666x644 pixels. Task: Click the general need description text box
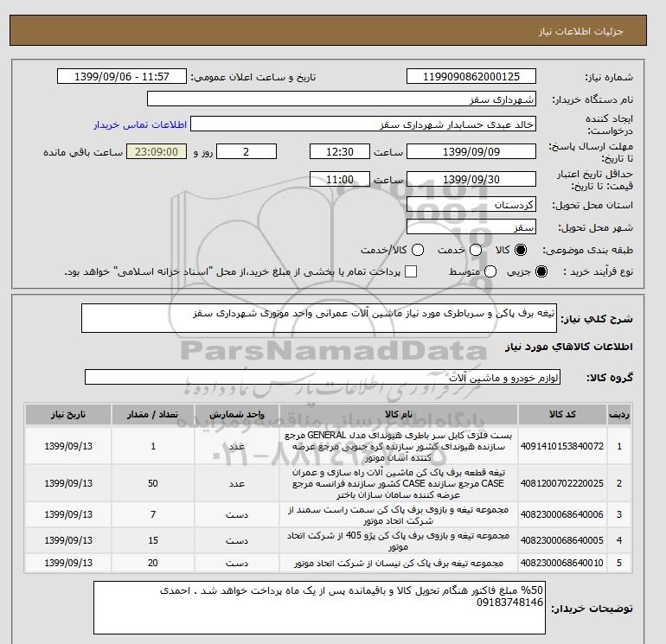coord(319,318)
